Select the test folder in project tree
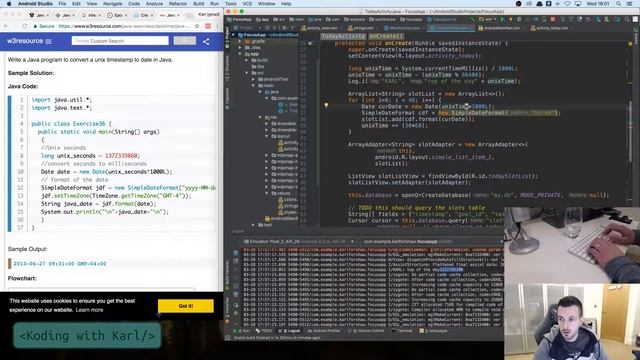 click(265, 225)
